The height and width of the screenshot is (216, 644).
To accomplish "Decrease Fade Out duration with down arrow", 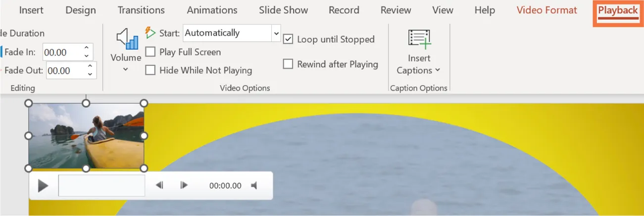I will (x=90, y=74).
